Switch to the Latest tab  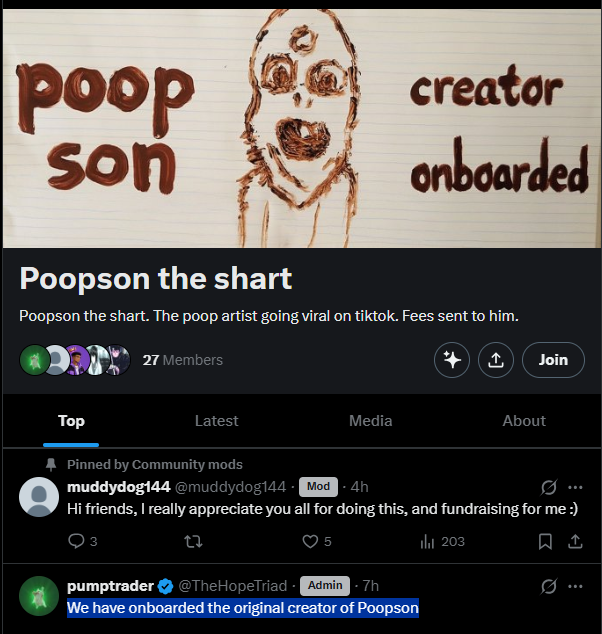[x=216, y=421]
